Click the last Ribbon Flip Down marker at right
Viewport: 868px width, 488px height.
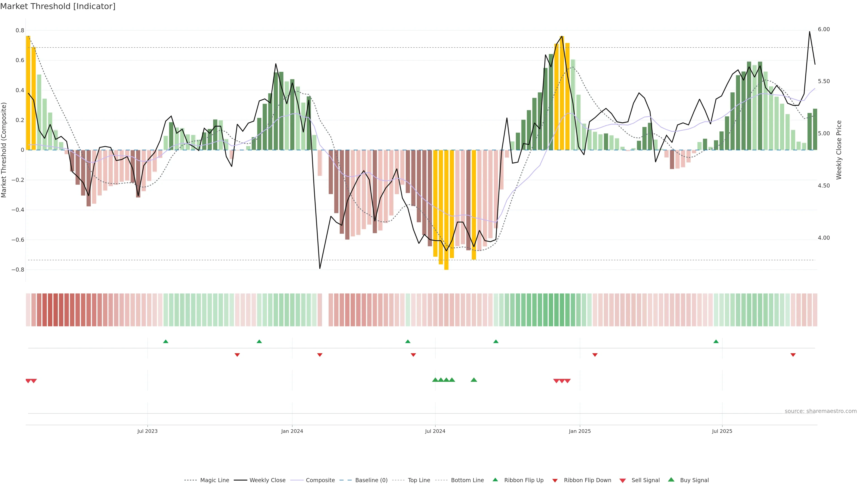[793, 355]
